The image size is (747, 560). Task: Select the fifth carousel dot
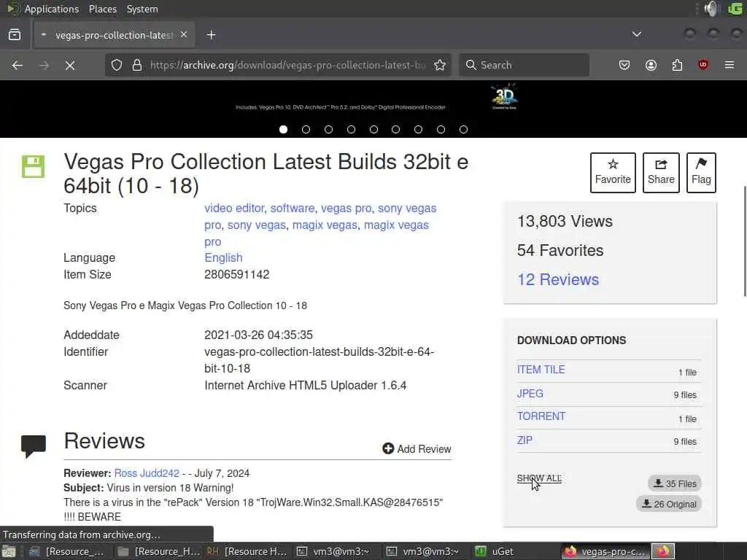[x=374, y=130]
